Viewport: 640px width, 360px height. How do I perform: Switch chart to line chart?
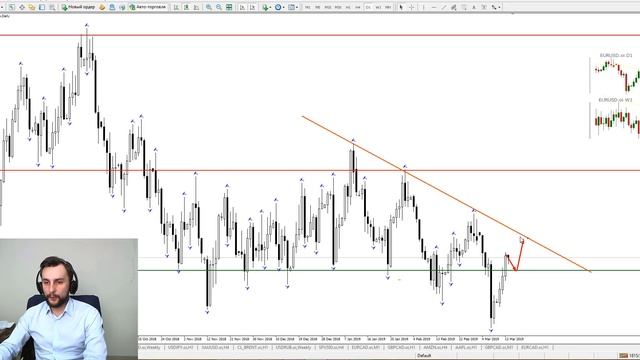[x=196, y=7]
